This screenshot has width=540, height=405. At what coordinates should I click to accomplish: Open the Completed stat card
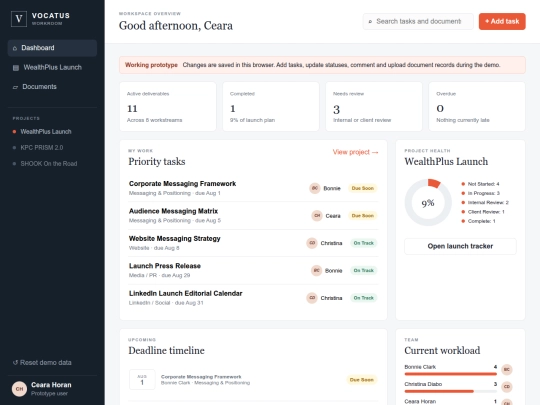[271, 106]
